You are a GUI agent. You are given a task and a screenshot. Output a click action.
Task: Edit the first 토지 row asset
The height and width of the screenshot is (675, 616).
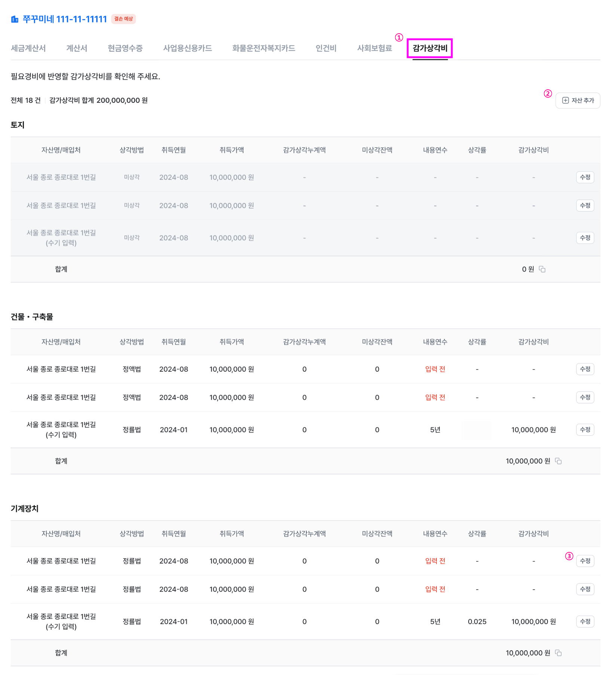[585, 177]
